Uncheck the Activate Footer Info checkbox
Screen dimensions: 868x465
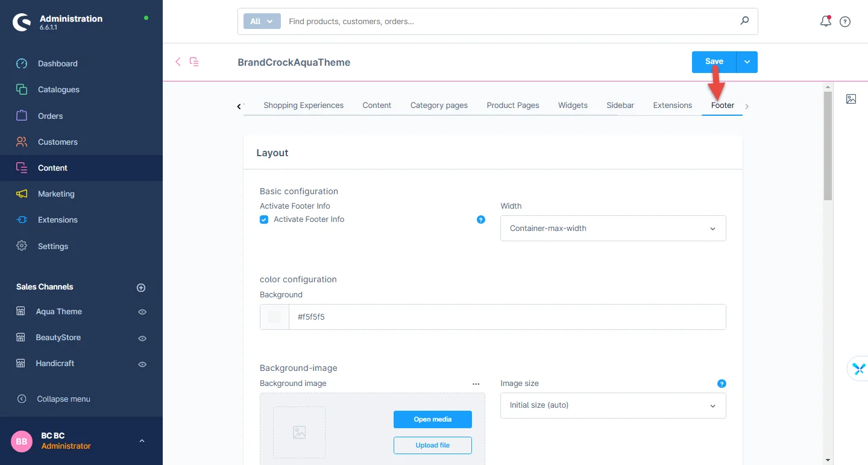(264, 220)
